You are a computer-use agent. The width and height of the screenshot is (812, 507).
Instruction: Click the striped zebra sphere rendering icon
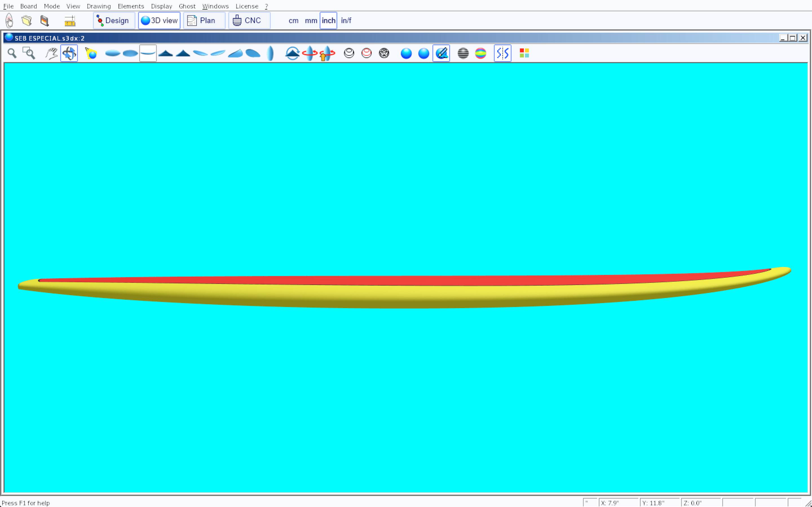coord(463,53)
